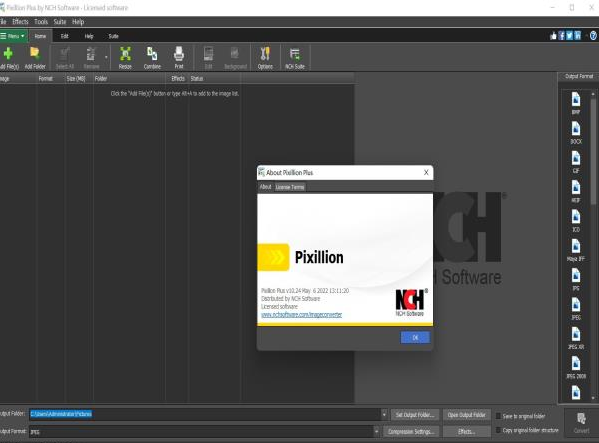Sort by the Status column header

[x=215, y=79]
